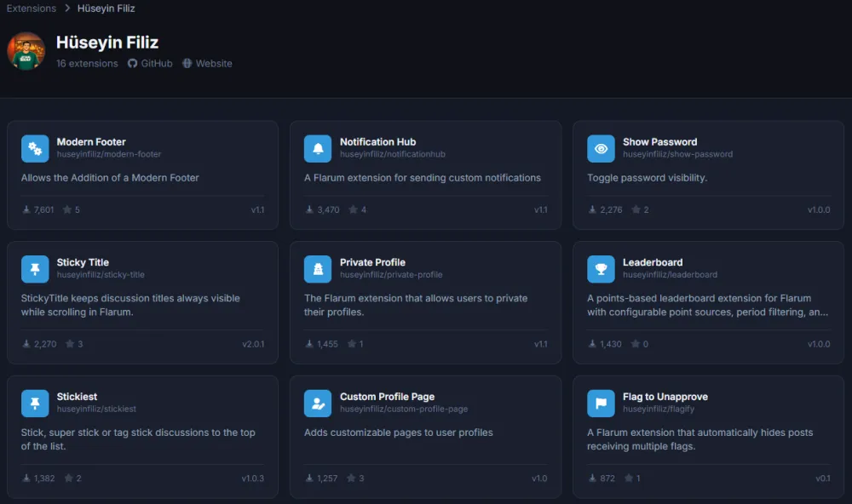Click the star icon on Sticky Title card
Screen dimensions: 852x504
pyautogui.click(x=70, y=344)
